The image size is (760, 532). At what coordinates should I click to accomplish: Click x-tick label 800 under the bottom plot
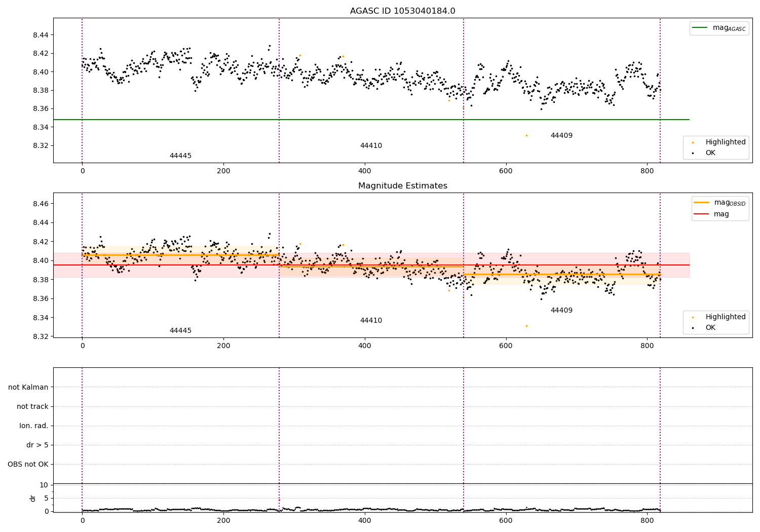coord(647,520)
